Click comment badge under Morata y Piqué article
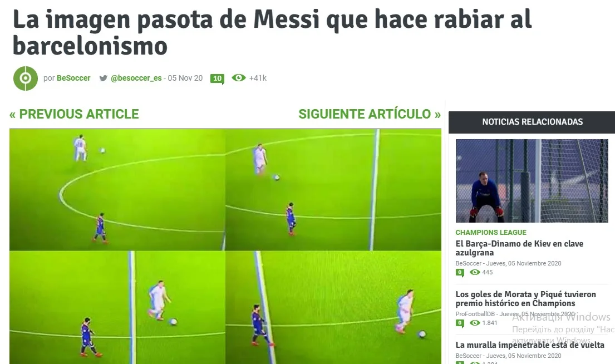 pos(460,323)
